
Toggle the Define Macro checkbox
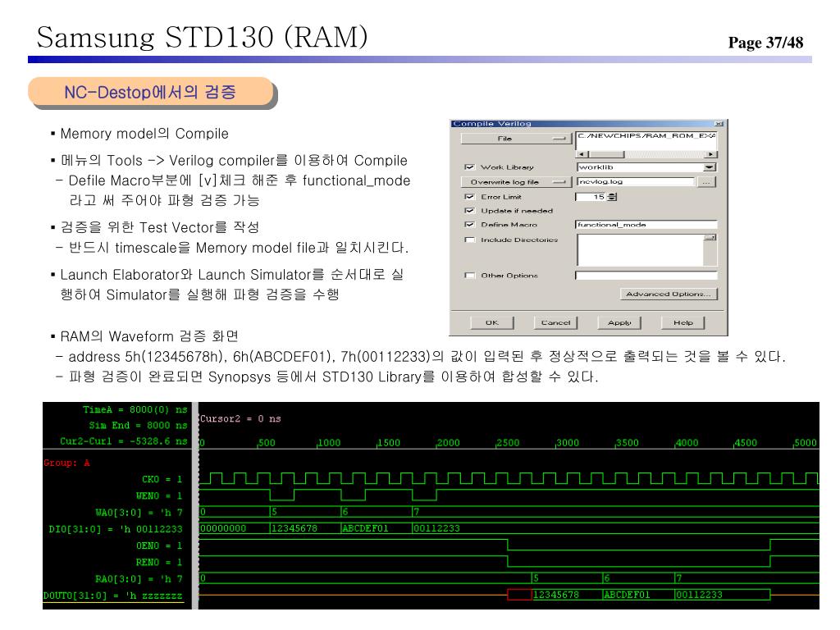click(x=470, y=225)
